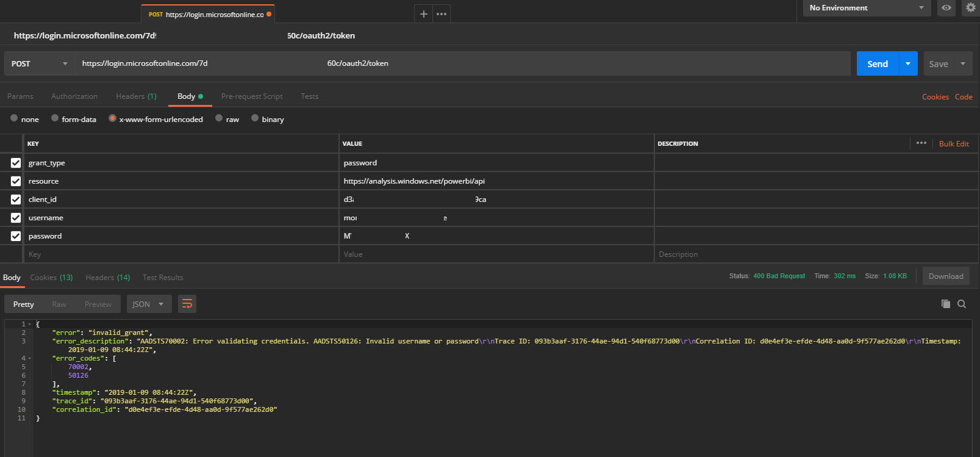Screen dimensions: 980x457
Task: Select the binary body type radio
Action: click(255, 118)
